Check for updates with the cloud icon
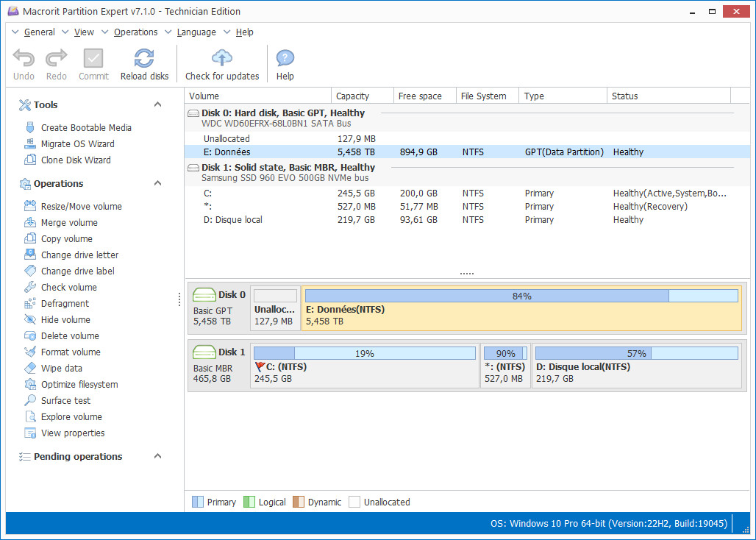 222,58
